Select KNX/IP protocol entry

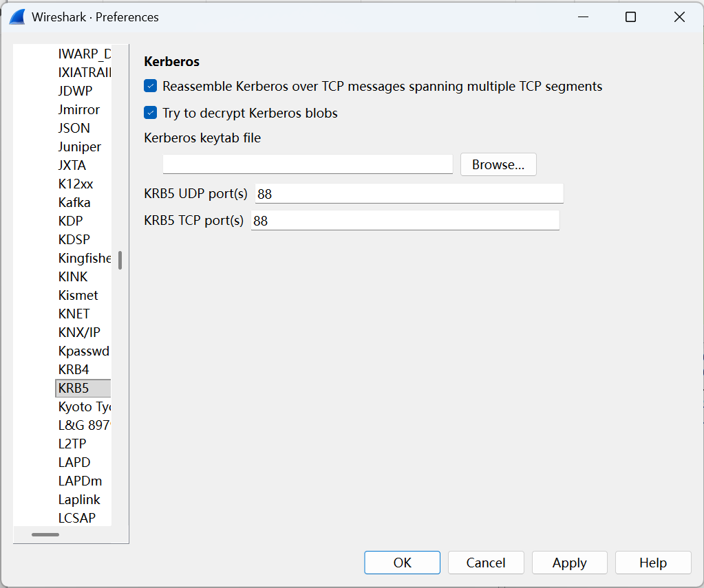pyautogui.click(x=79, y=332)
